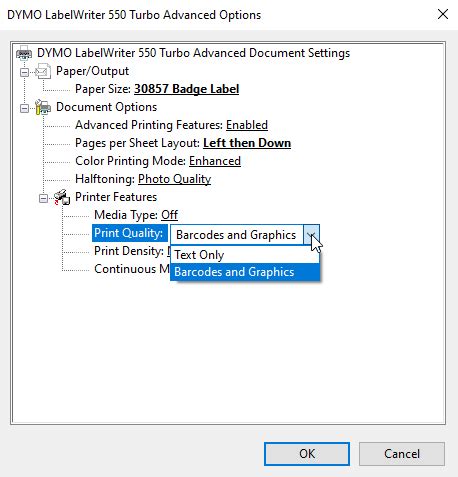Image resolution: width=458 pixels, height=477 pixels.
Task: Confirm the settings with OK
Action: 307,454
